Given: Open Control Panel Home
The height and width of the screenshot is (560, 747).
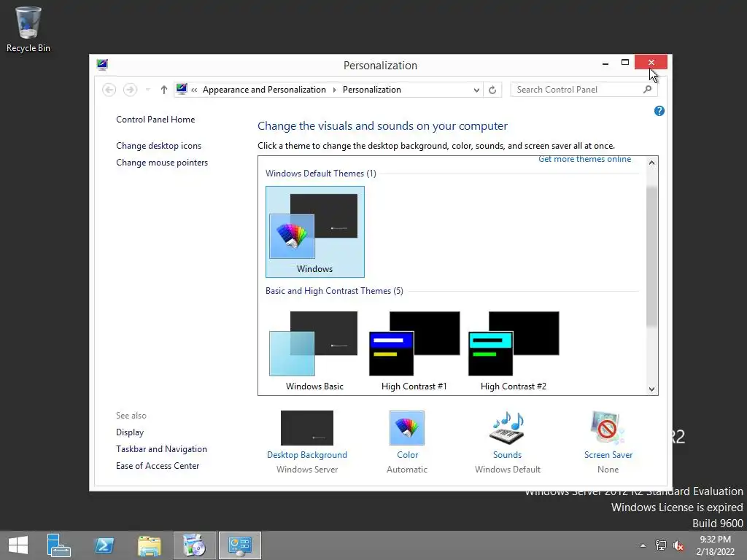Looking at the screenshot, I should pyautogui.click(x=155, y=120).
